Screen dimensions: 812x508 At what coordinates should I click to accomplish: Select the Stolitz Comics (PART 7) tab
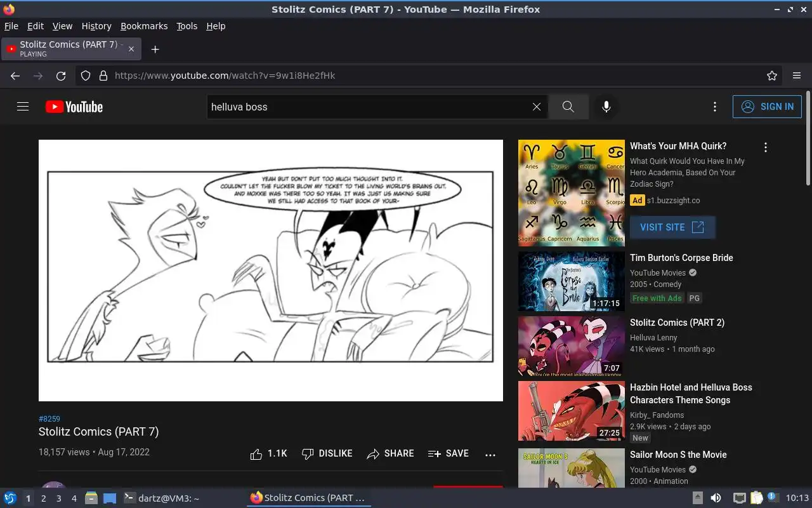pyautogui.click(x=71, y=49)
